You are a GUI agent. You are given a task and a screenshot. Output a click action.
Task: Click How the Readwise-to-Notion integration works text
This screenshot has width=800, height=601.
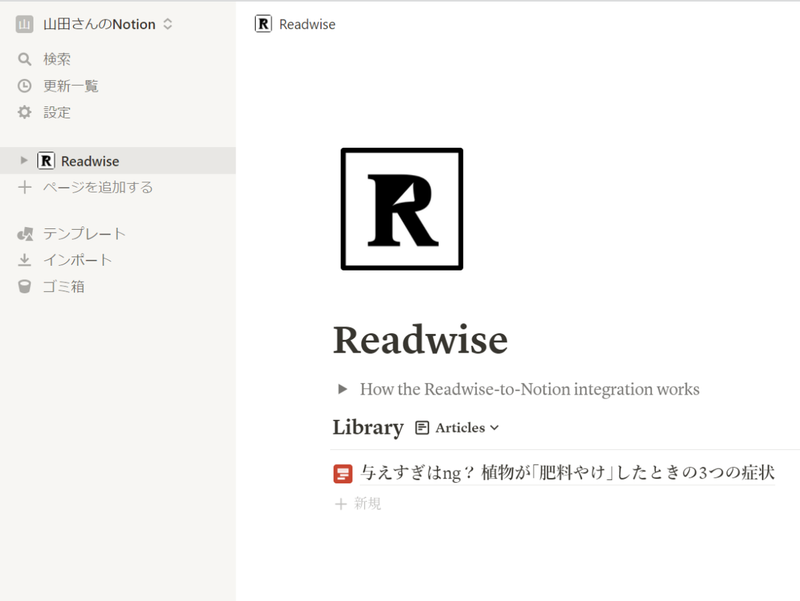[530, 389]
